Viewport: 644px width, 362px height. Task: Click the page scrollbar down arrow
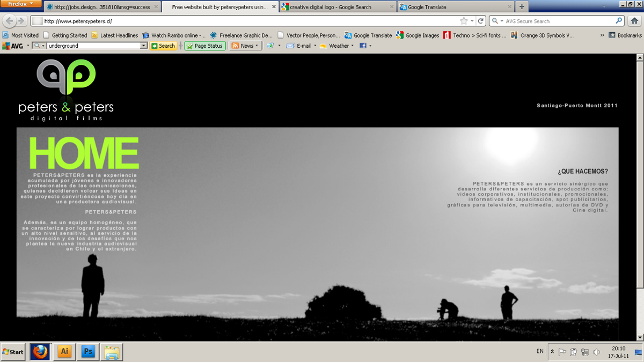(x=640, y=337)
